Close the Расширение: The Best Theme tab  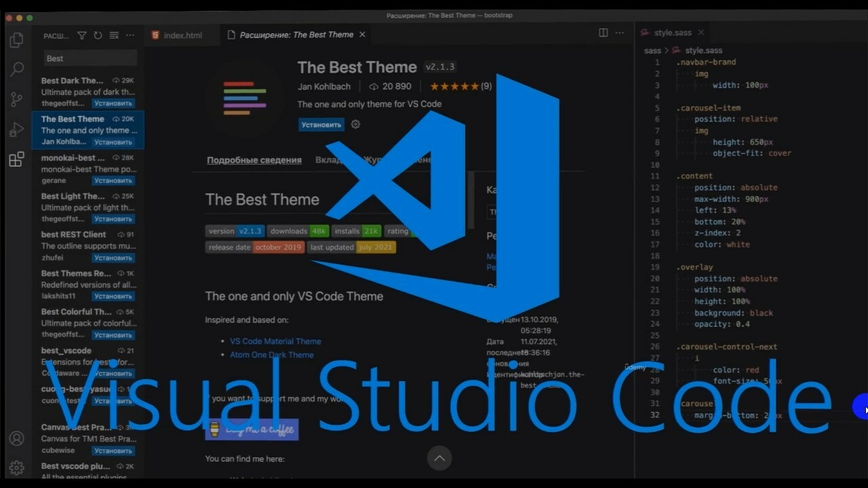[362, 35]
